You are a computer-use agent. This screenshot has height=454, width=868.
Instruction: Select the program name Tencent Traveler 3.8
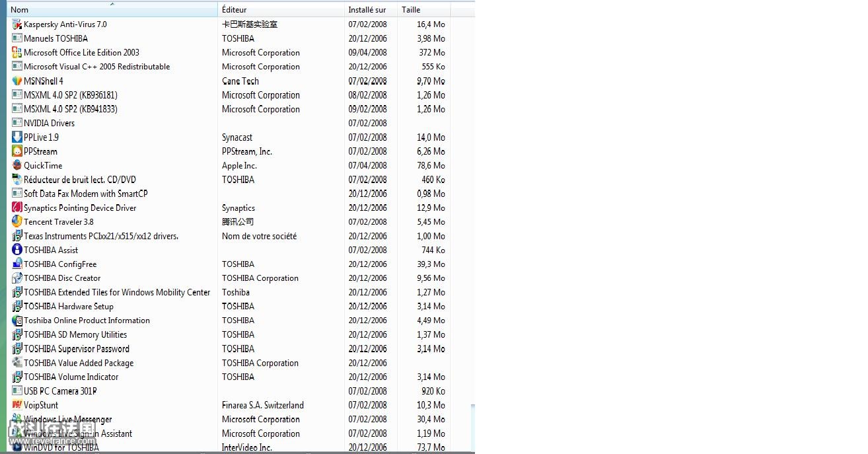tap(59, 222)
